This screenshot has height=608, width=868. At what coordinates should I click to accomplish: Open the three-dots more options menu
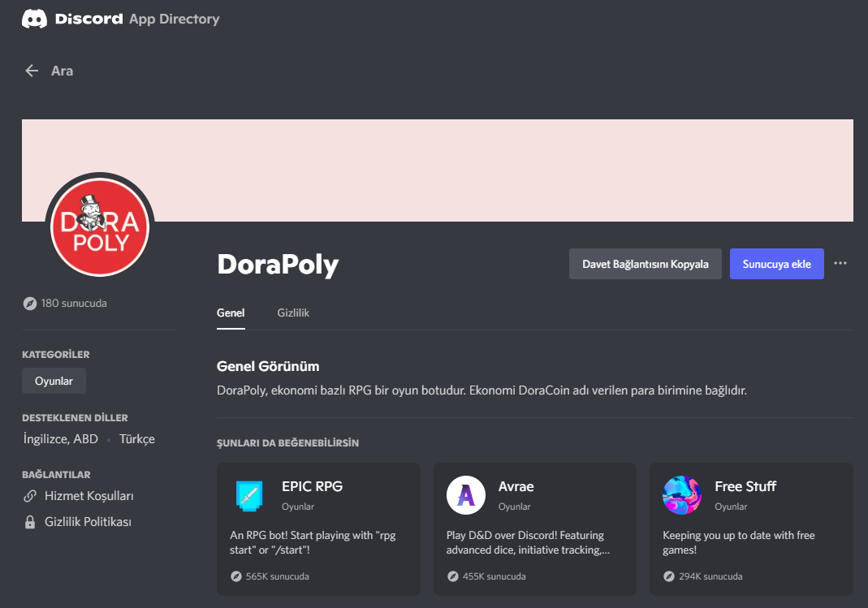(x=840, y=263)
